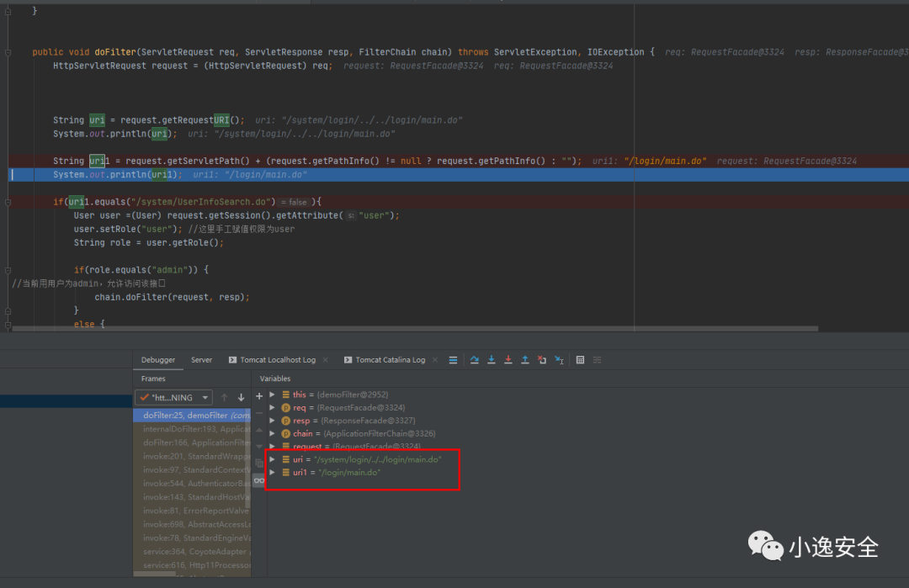Switch to the Debugger tab

pyautogui.click(x=157, y=360)
